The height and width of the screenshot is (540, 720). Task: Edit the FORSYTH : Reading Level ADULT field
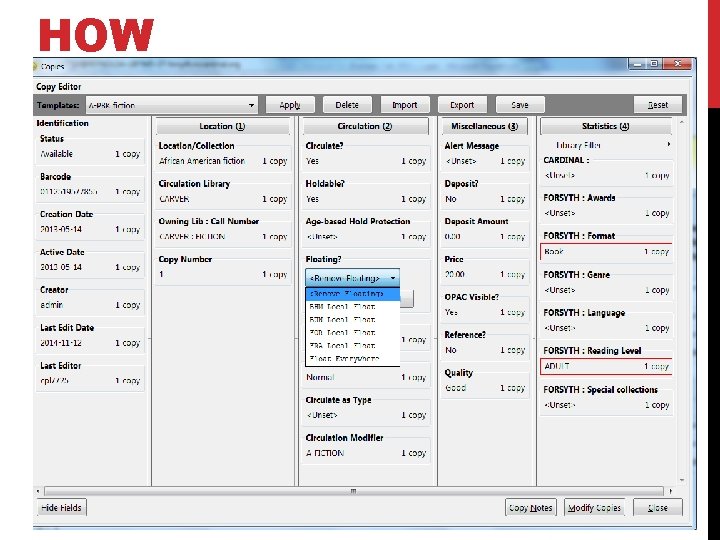(607, 366)
